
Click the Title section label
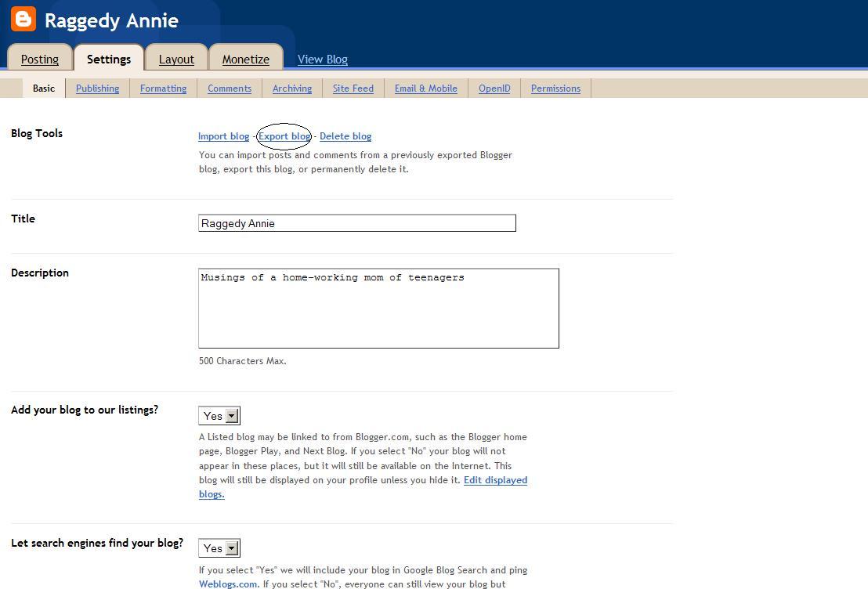click(23, 219)
